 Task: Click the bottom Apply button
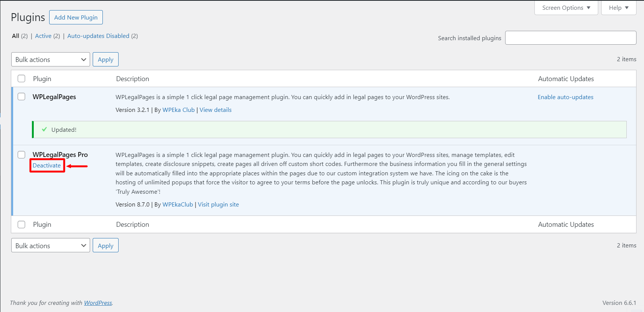[x=105, y=246]
